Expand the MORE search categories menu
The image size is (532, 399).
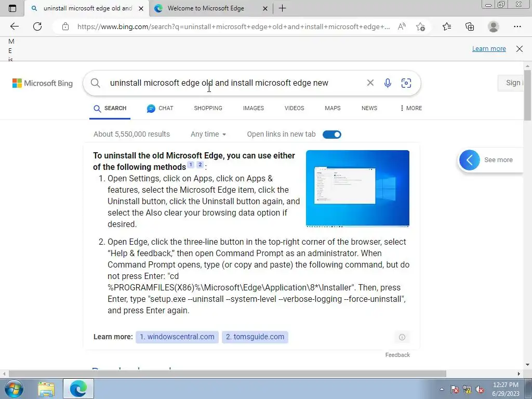click(411, 108)
